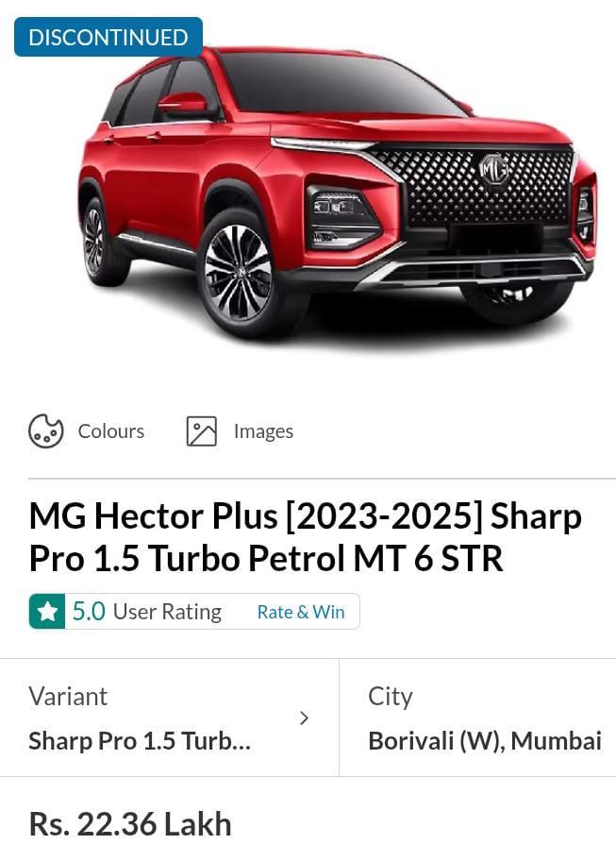616x861 pixels.
Task: Click the Rs. 22.36 Lakh price
Action: pyautogui.click(x=130, y=824)
